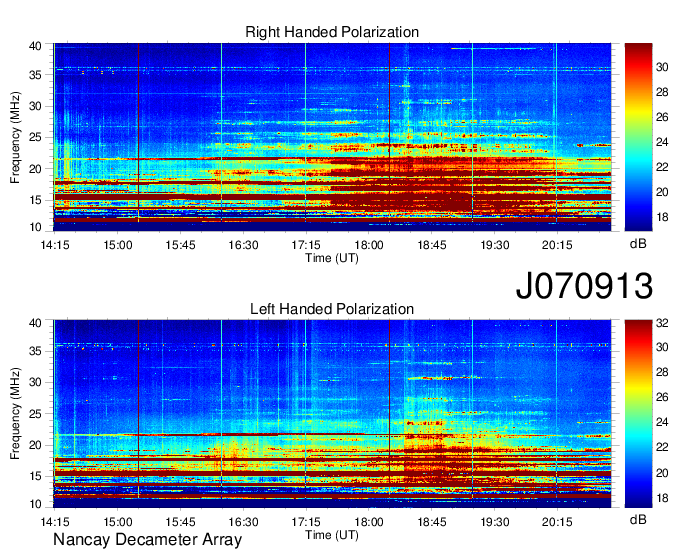The image size is (680, 552).
Task: Click the 32 value on the bottom colorbar
Action: [662, 323]
